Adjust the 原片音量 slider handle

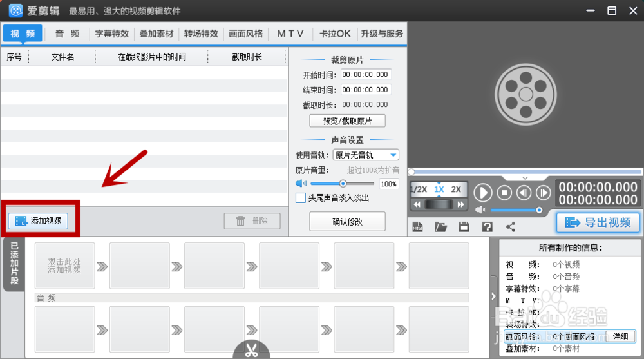pos(343,184)
